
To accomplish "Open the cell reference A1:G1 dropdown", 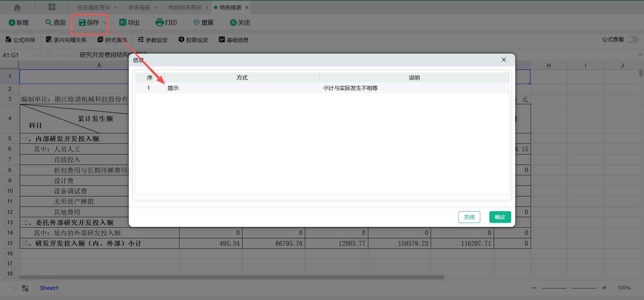I will [37, 55].
